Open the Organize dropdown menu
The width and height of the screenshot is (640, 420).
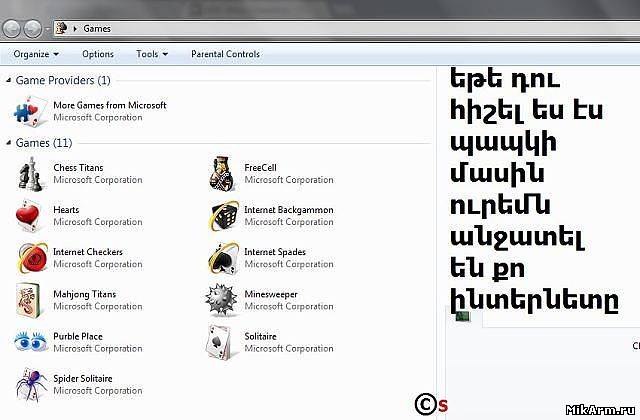tap(36, 54)
